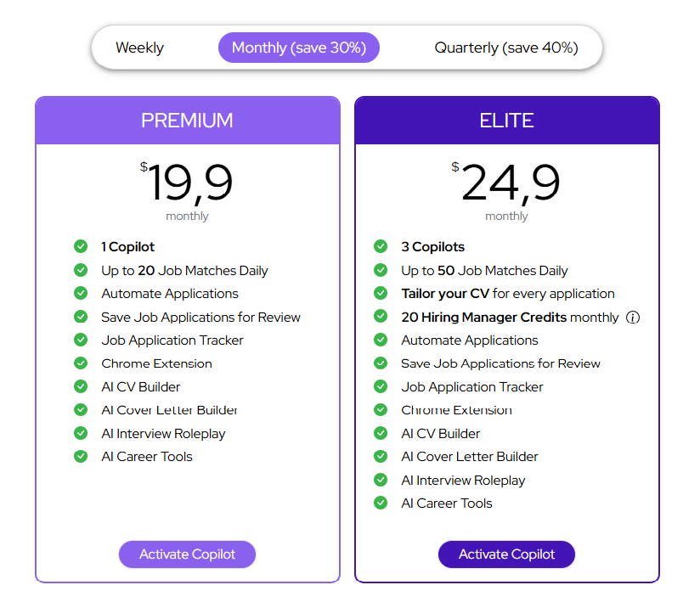Select Monthly (save 30%) billing
Image resolution: width=700 pixels, height=602 pixels.
coord(298,48)
